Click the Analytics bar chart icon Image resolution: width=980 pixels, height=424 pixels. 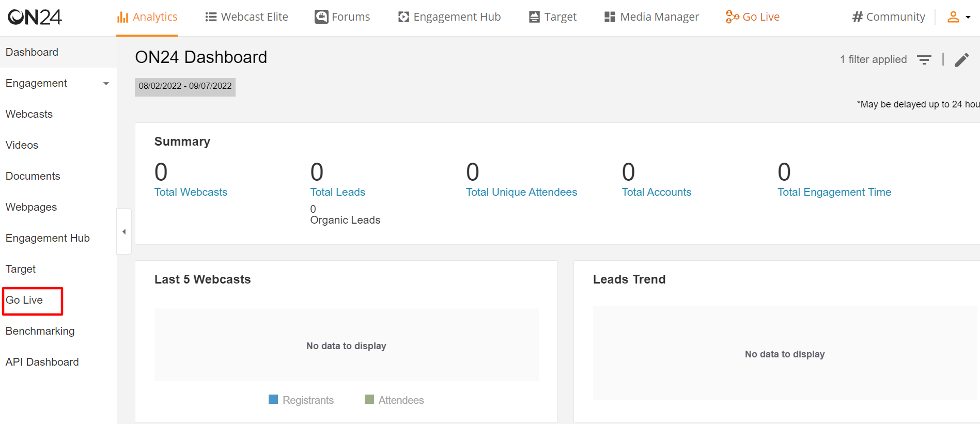[x=122, y=17]
